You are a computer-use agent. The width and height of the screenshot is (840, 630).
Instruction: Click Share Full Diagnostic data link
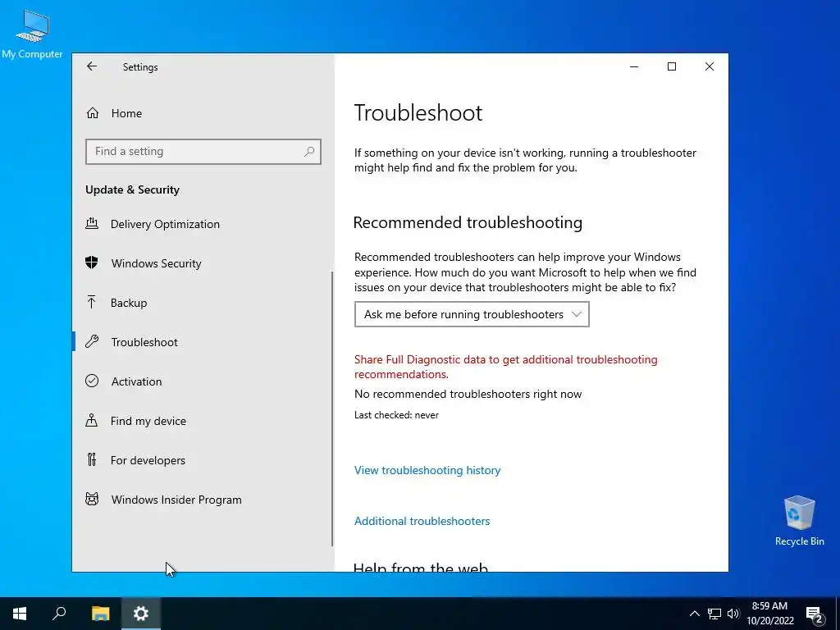(x=505, y=367)
